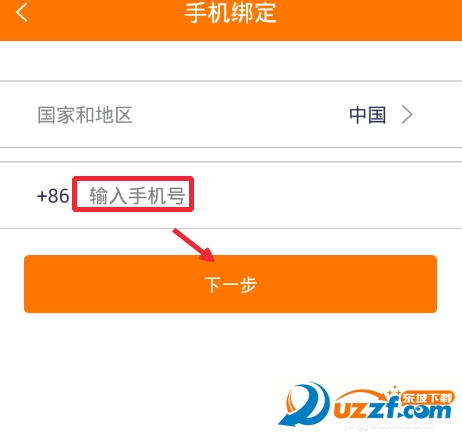Open the 国家和地区 selection row
The image size is (462, 443).
(231, 114)
